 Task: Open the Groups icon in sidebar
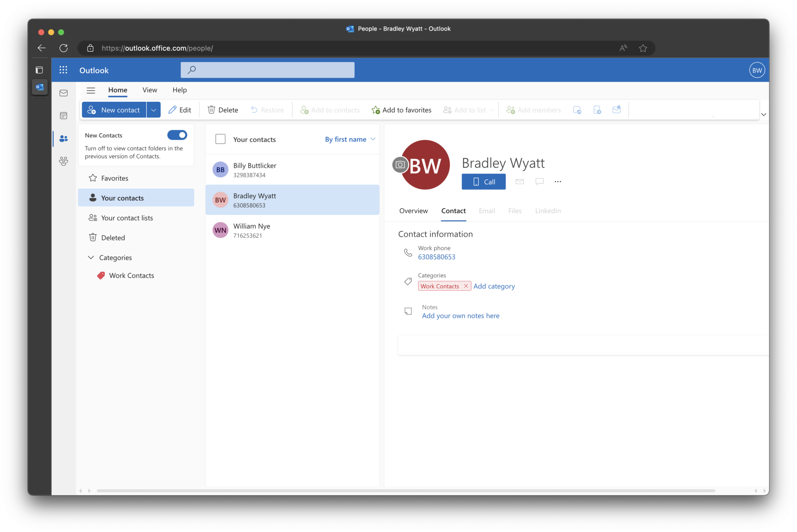click(63, 161)
